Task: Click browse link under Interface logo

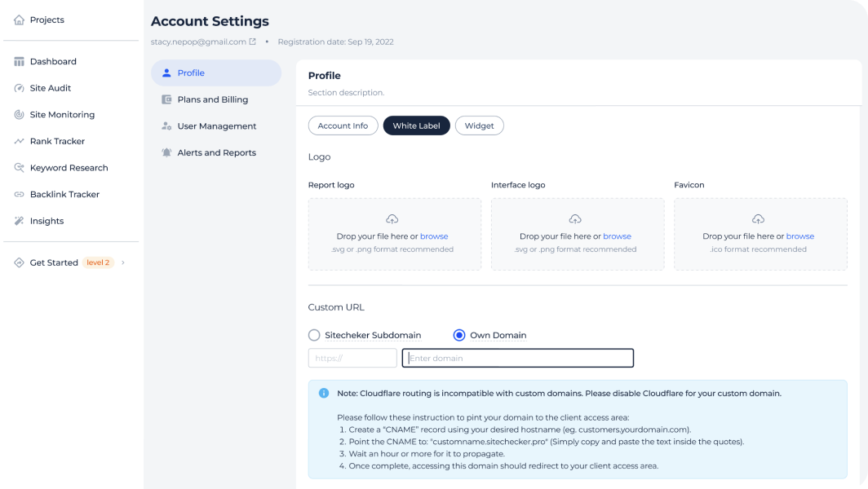Action: coord(618,236)
